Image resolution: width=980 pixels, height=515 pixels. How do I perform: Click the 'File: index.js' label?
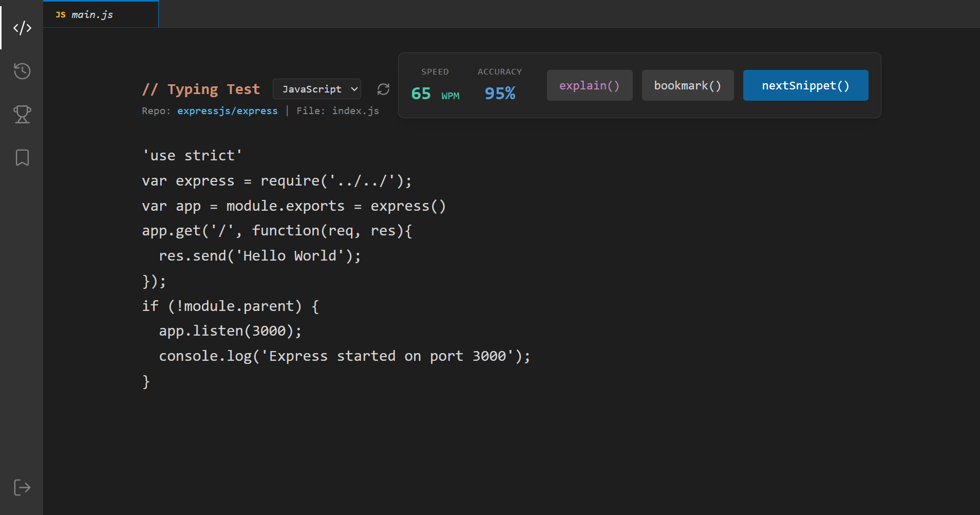(337, 111)
